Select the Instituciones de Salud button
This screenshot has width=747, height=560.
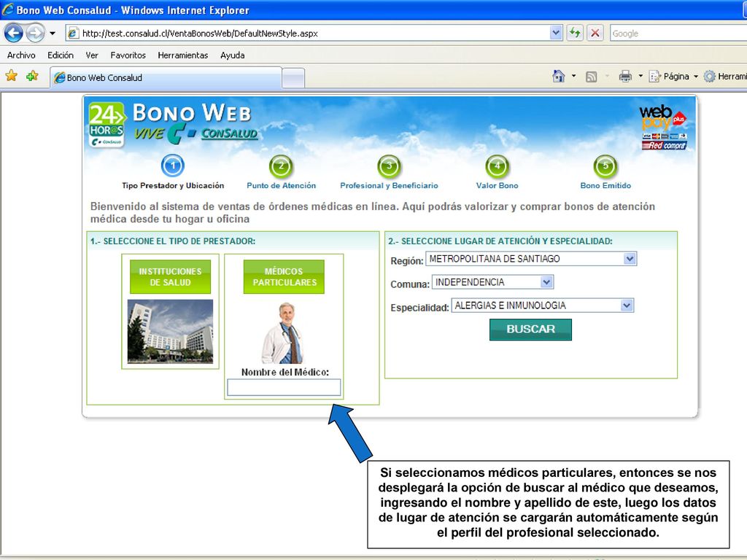tap(170, 276)
